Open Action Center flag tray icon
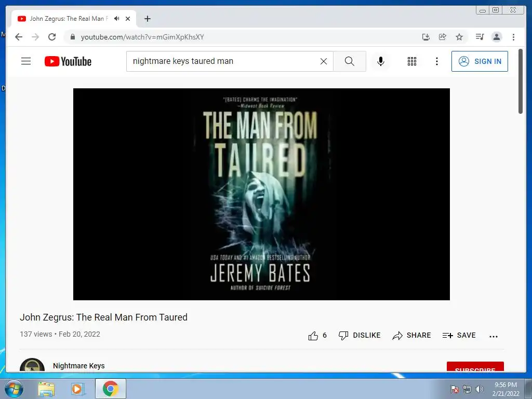The image size is (532, 399). coord(455,389)
